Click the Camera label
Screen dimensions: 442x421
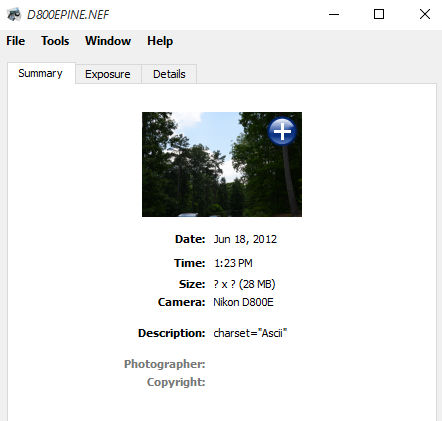click(181, 302)
